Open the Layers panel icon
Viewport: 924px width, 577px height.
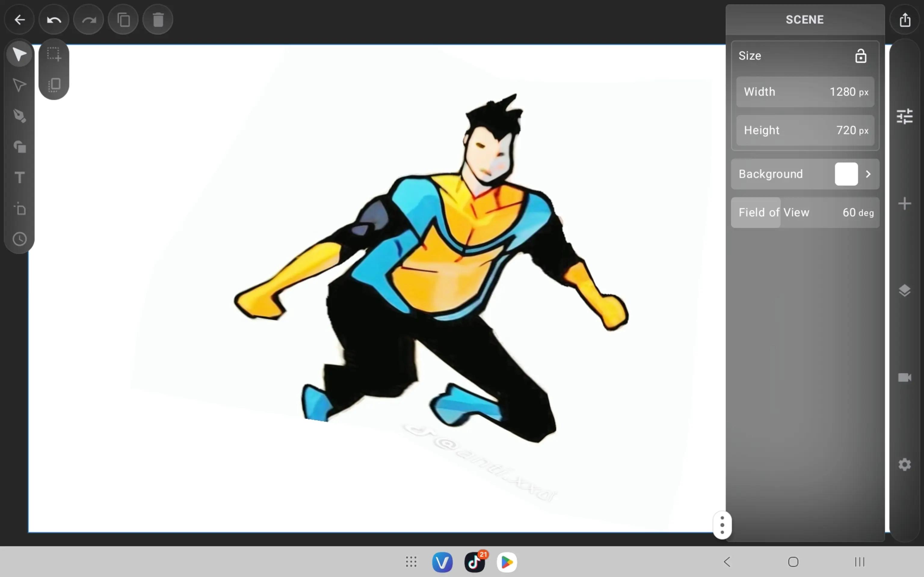[904, 290]
